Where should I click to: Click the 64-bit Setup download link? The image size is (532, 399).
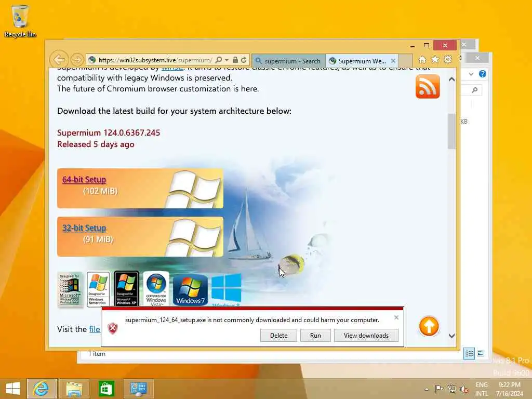(84, 179)
